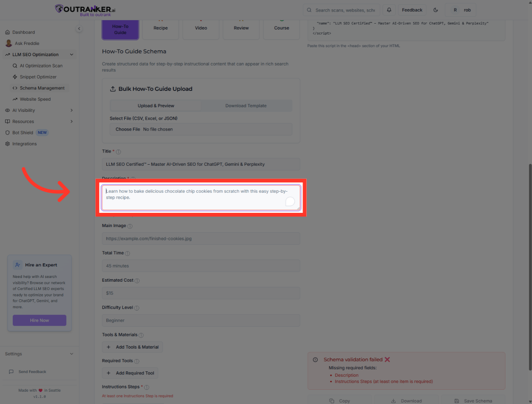
Task: Select the Snippet Optimizer in sidebar
Action: coord(38,77)
